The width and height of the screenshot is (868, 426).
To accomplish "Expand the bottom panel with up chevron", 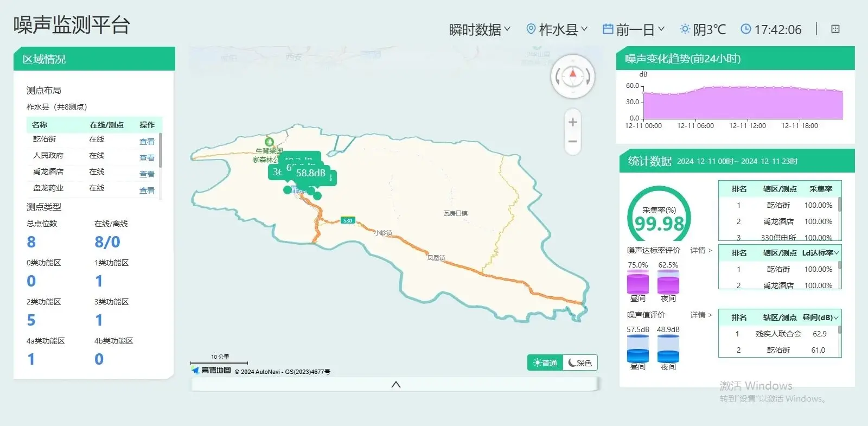I will click(396, 384).
